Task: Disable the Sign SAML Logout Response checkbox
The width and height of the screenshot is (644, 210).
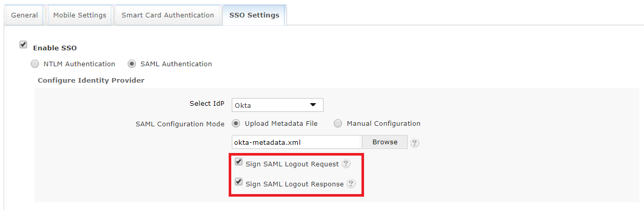Action: pyautogui.click(x=238, y=182)
